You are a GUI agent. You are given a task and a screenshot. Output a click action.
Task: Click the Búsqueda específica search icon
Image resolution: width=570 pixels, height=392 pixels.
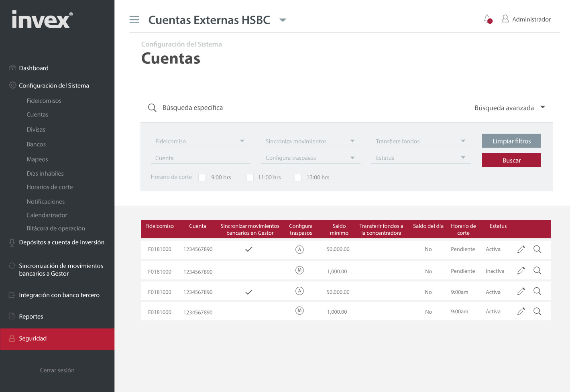pos(152,108)
